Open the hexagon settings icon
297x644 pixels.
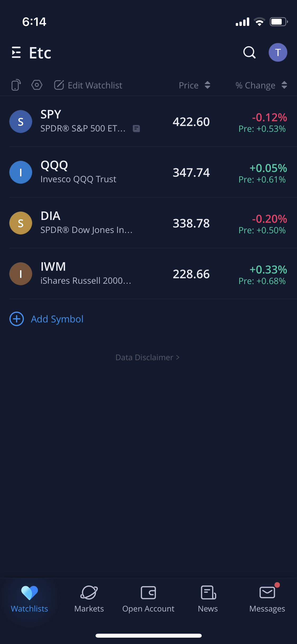pos(37,85)
